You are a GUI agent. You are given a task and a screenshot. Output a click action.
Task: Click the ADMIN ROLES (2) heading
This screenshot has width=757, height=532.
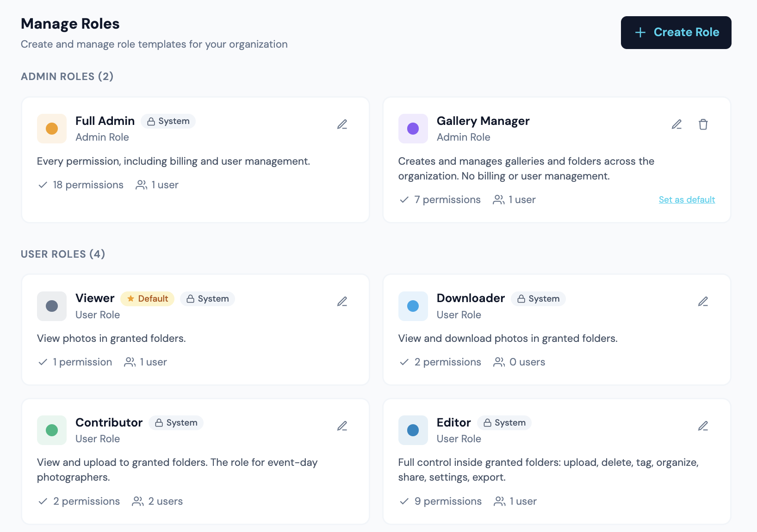[67, 76]
